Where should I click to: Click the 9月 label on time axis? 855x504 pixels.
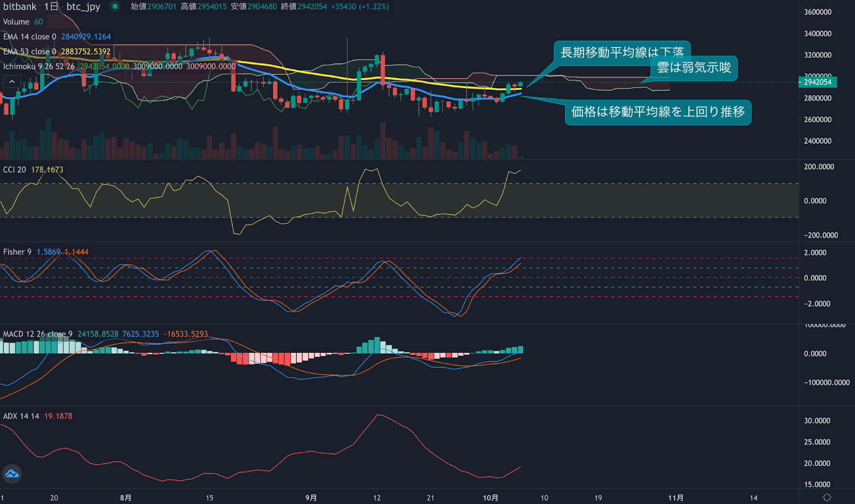(x=311, y=498)
